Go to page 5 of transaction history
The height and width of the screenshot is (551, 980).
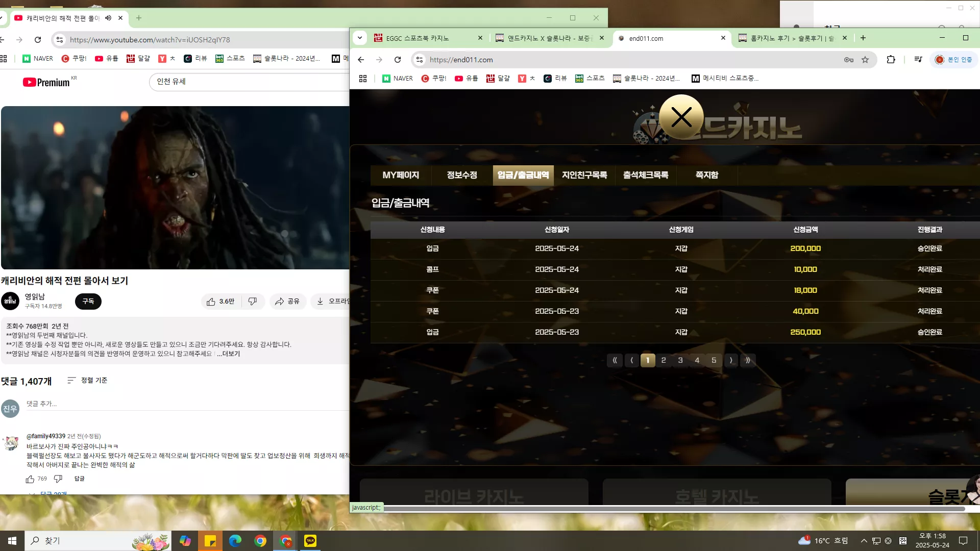tap(714, 360)
